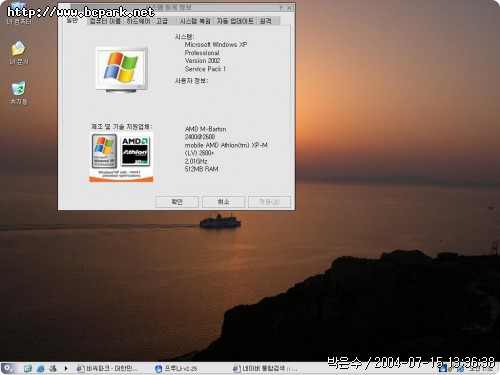Expand the quick launch overflow arrow

[x=66, y=368]
